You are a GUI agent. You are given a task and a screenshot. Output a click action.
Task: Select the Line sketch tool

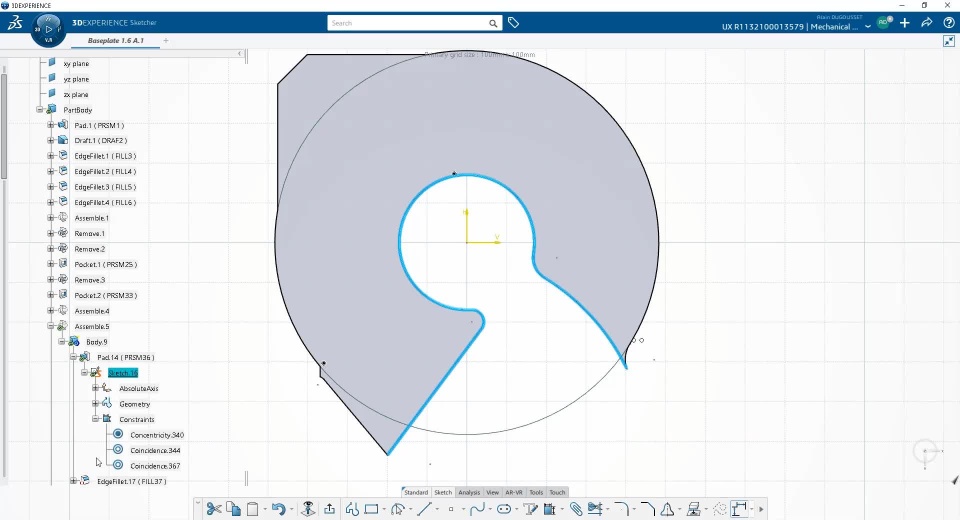(x=424, y=509)
